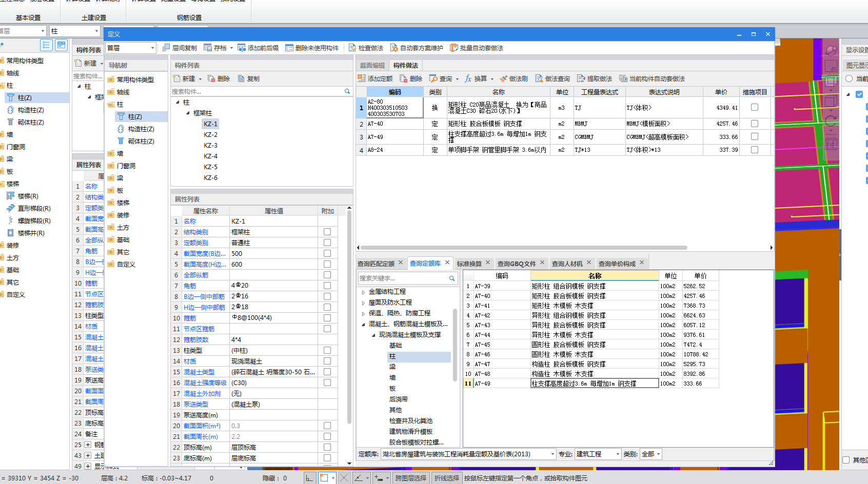Open the 专业 建筑工程 dropdown
868x484 pixels.
tap(617, 454)
